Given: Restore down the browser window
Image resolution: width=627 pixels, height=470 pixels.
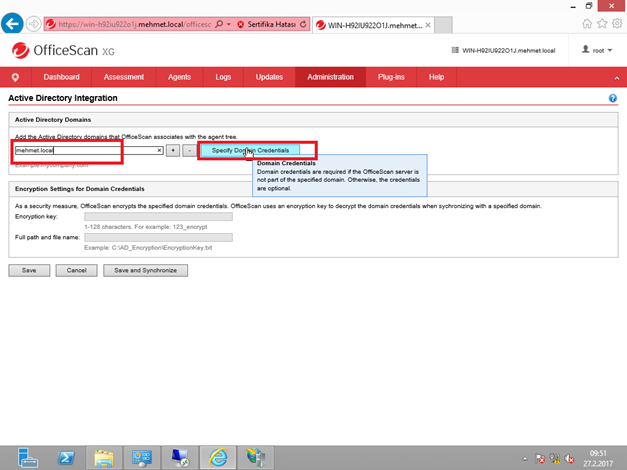Looking at the screenshot, I should point(589,6).
